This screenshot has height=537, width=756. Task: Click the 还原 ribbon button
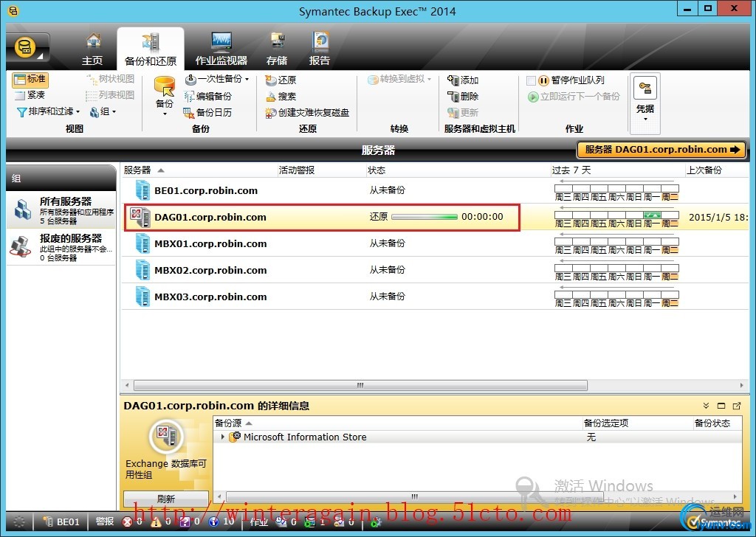pyautogui.click(x=281, y=80)
